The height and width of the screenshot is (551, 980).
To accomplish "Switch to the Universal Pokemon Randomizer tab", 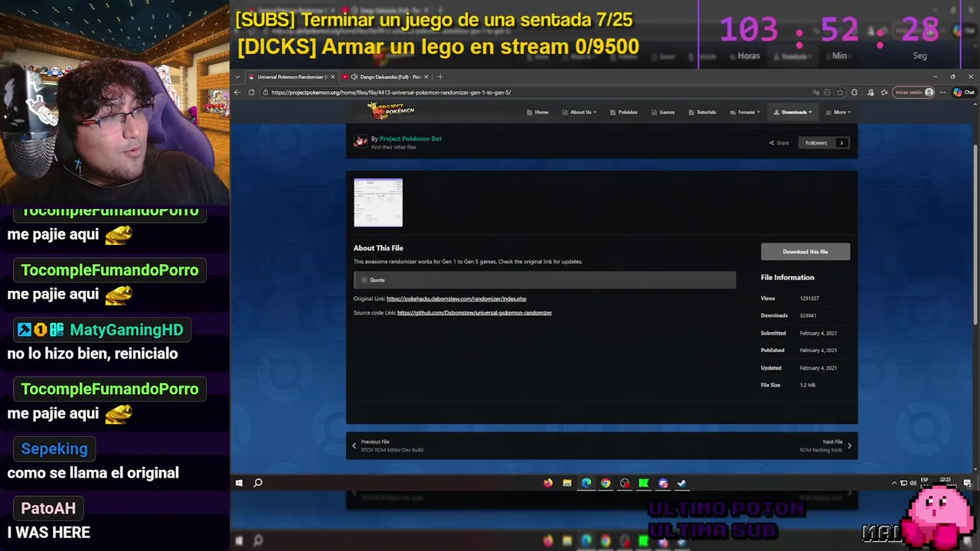I will coord(291,77).
